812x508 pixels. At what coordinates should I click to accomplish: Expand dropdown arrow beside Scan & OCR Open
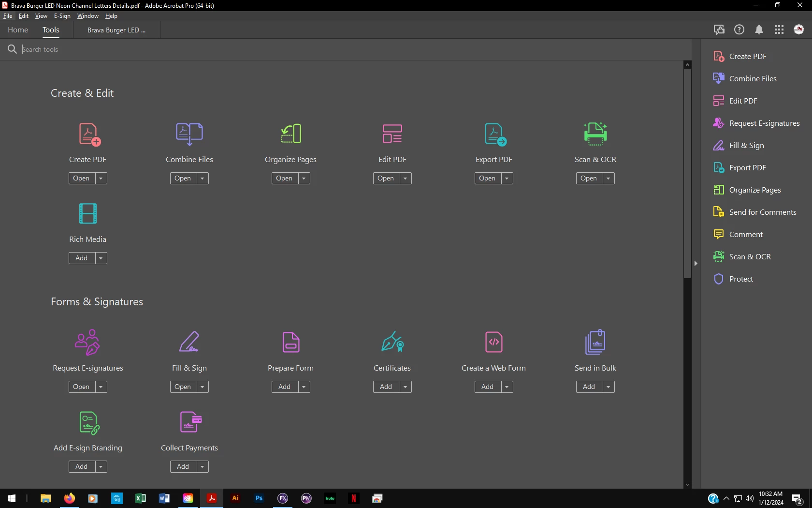coord(609,179)
